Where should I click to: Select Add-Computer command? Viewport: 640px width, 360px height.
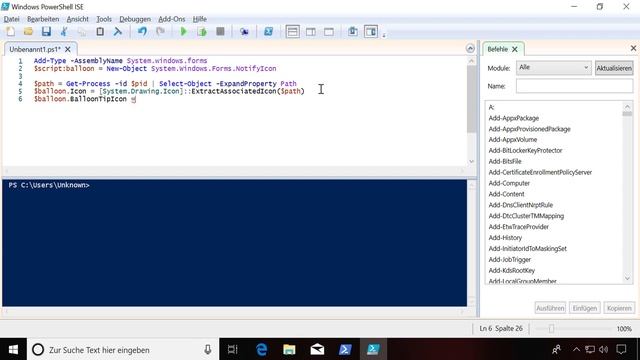click(509, 183)
